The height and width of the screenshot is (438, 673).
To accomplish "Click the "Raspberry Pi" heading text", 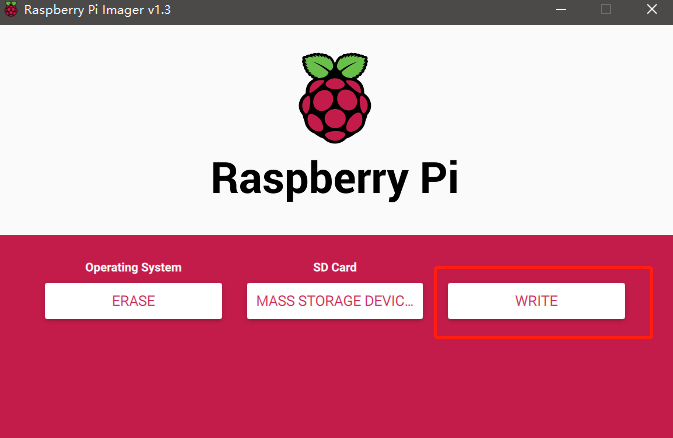I will tap(335, 179).
